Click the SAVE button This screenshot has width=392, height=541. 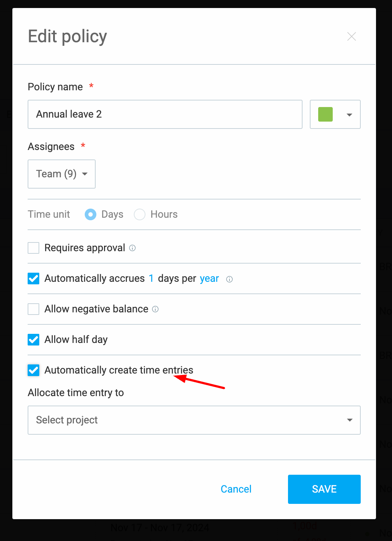point(324,489)
